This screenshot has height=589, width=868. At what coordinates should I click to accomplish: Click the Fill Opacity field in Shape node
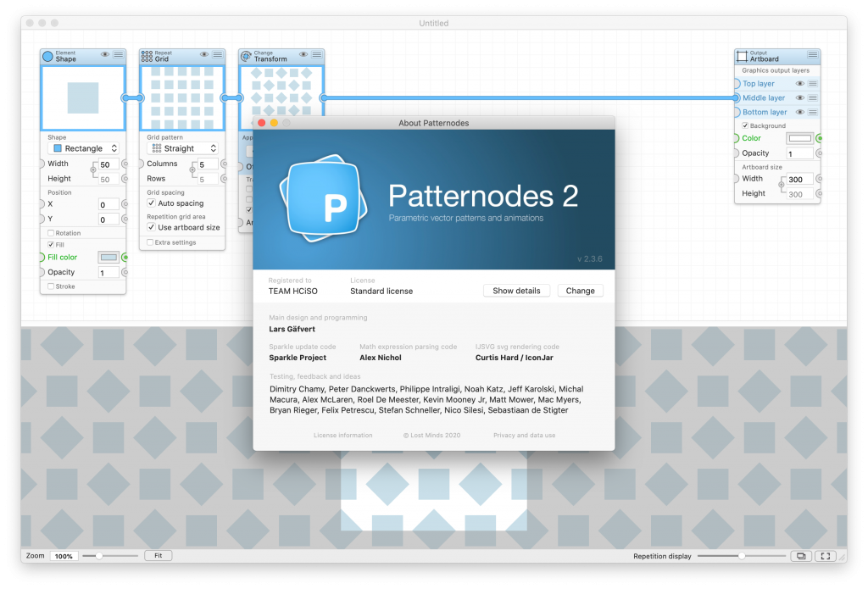108,273
